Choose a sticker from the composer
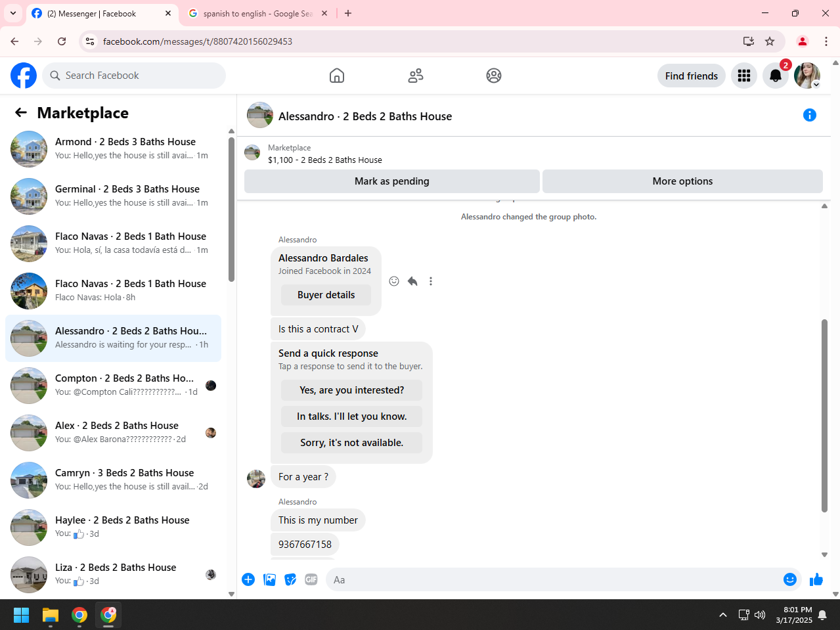840x630 pixels. [290, 579]
